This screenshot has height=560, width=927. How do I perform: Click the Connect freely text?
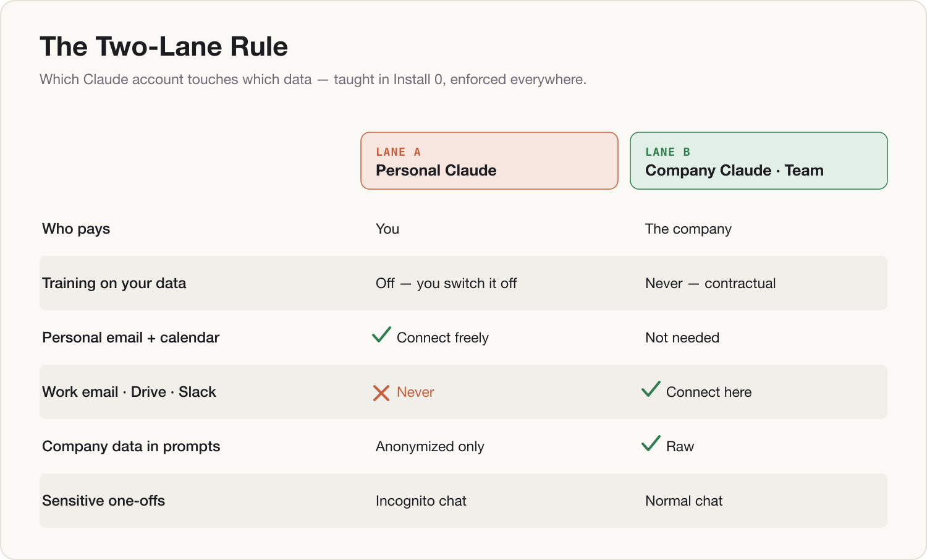(x=442, y=337)
